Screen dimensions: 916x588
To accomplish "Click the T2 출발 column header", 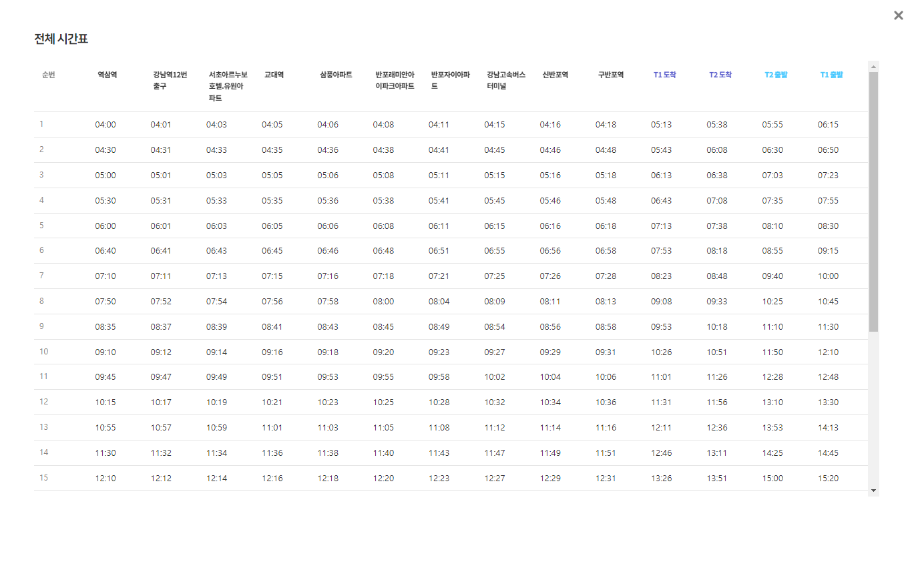I will (x=776, y=75).
